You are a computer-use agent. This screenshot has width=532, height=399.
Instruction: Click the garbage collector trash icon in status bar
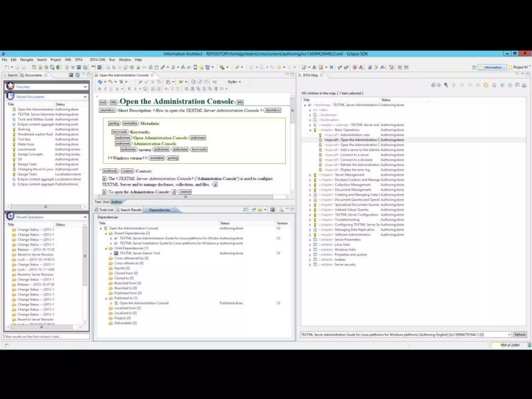coord(529,345)
